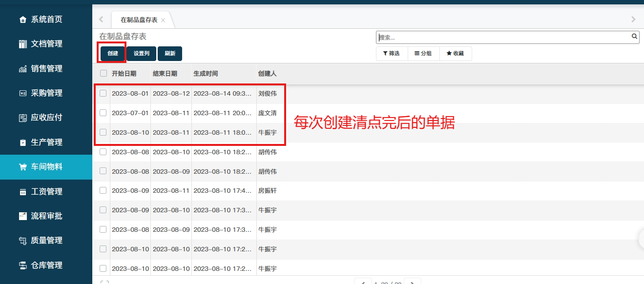This screenshot has width=644, height=284.
Task: Select checkbox for 庞文清's record
Action: [103, 113]
